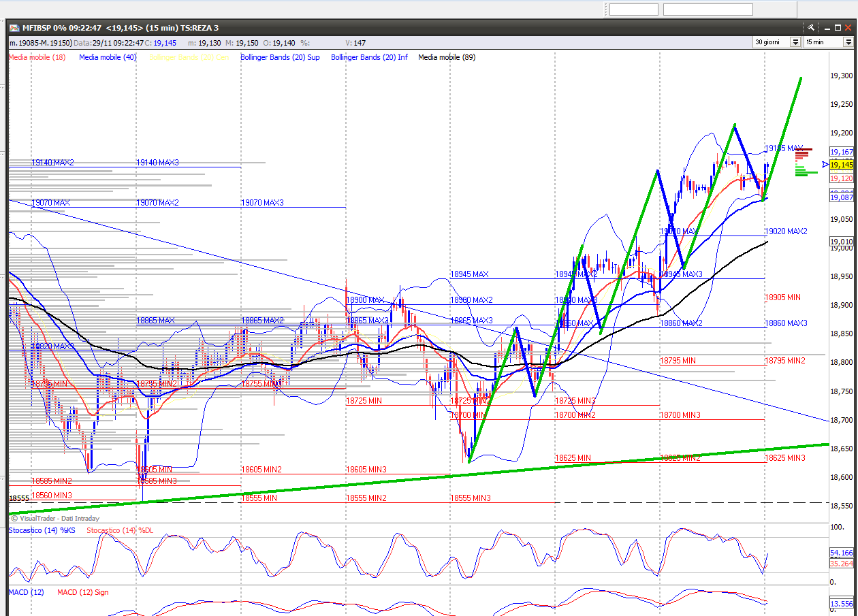
Task: Open the 30 giorni period dropdown
Action: pos(795,42)
